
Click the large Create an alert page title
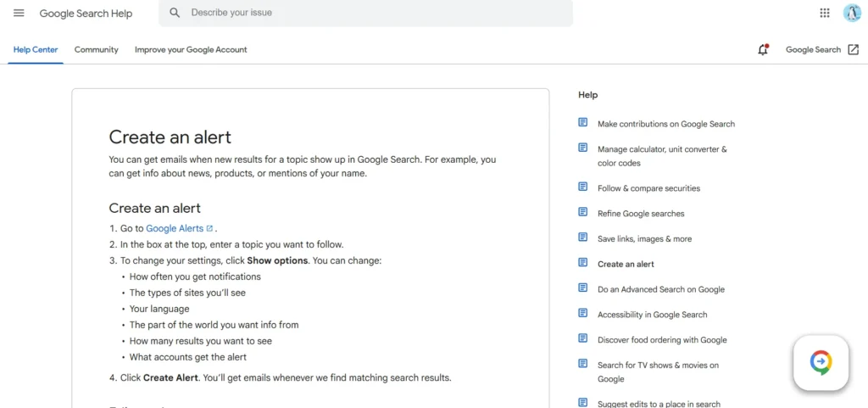(x=170, y=137)
